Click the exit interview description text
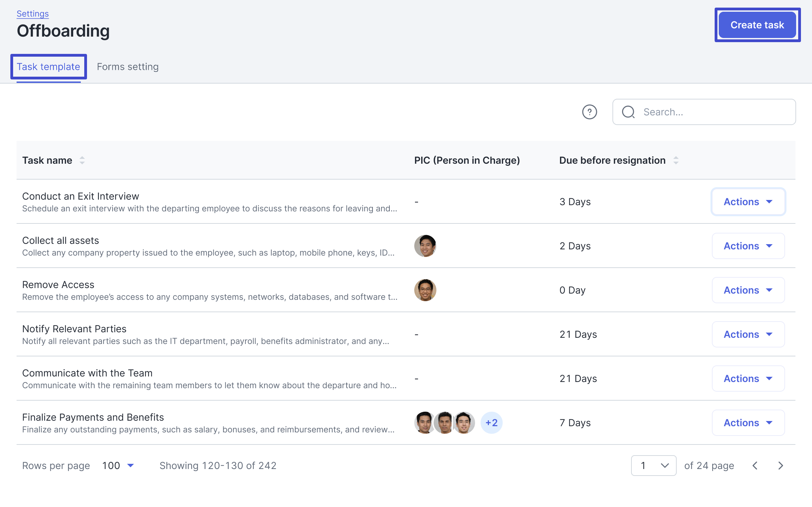 coord(210,209)
